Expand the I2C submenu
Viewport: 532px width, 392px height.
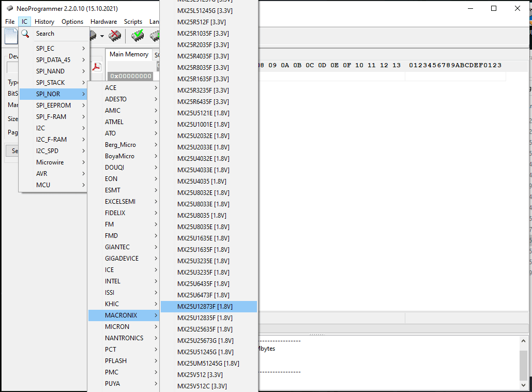point(53,128)
